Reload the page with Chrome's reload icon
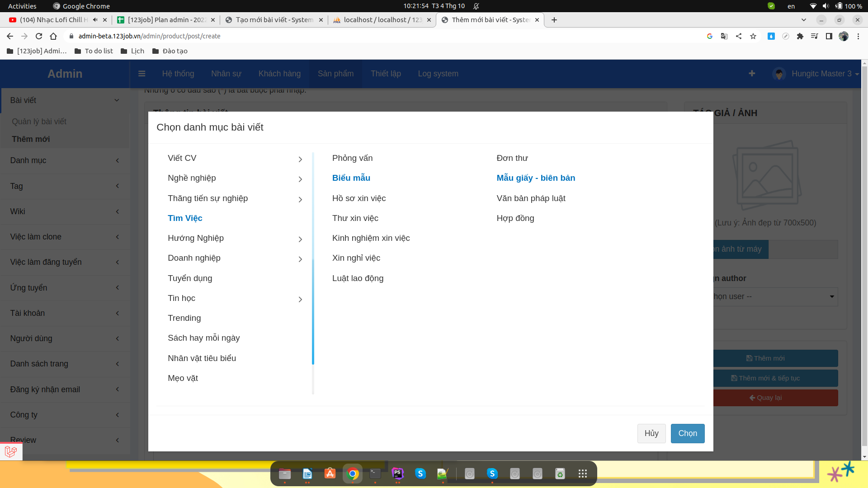The width and height of the screenshot is (868, 488). [x=39, y=36]
